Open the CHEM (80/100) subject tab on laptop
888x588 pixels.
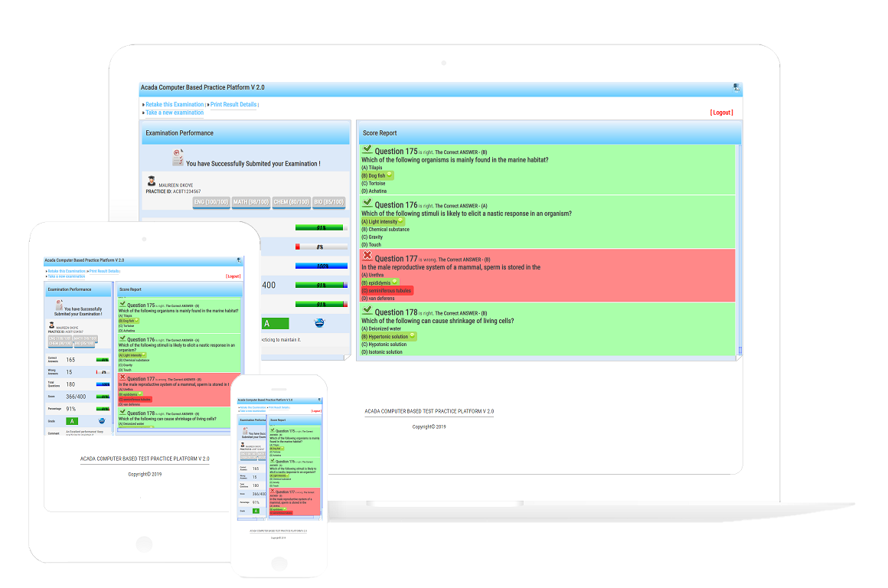click(x=291, y=202)
